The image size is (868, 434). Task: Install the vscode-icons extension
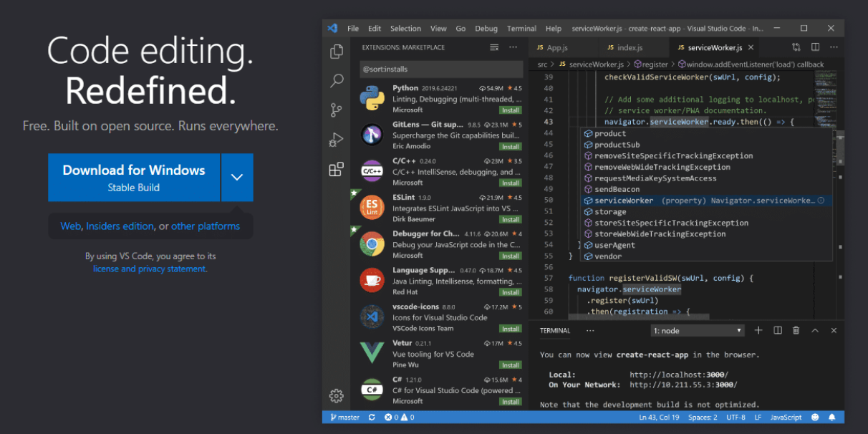click(511, 329)
